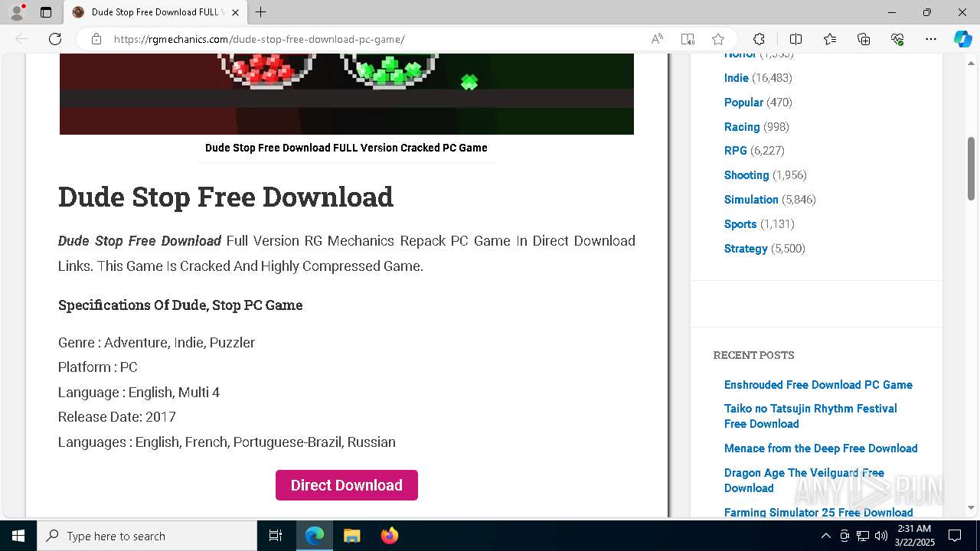Open Taiko no Tatsujin Rhythm Festival post
Image resolution: width=980 pixels, height=551 pixels.
coord(811,416)
